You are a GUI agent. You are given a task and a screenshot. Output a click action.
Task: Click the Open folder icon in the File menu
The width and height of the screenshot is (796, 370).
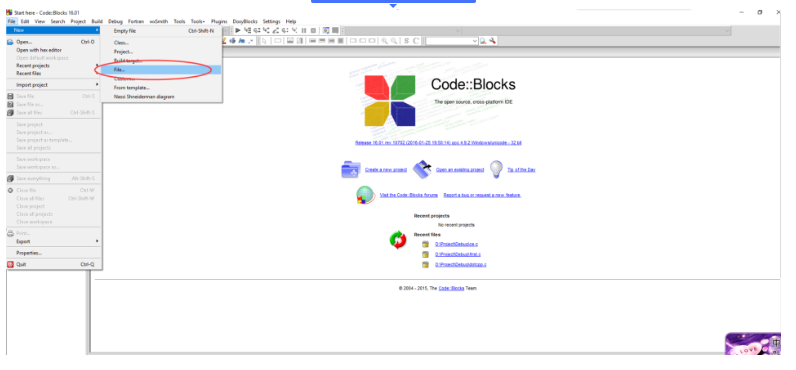[x=10, y=42]
